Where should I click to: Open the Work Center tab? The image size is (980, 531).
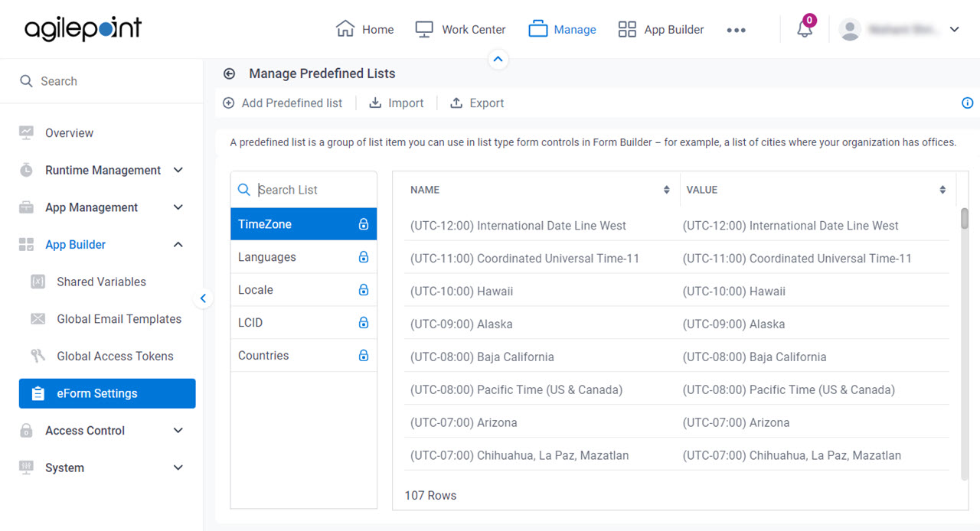click(460, 29)
